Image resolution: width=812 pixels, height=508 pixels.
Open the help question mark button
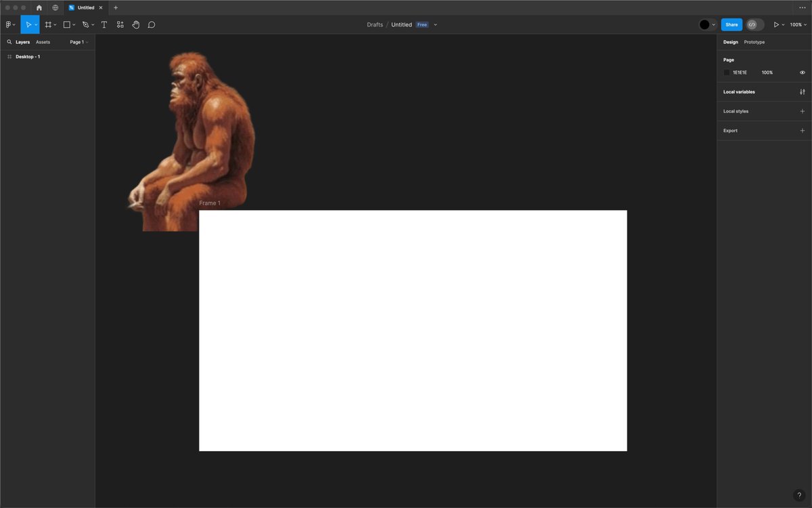pos(798,496)
